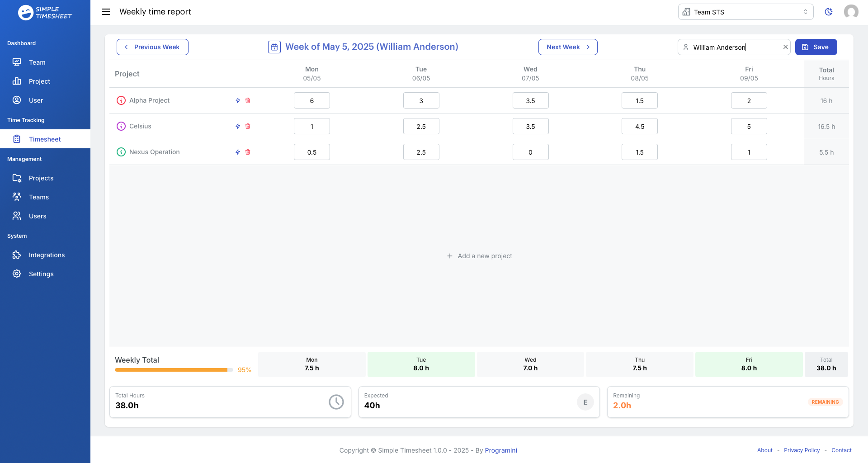This screenshot has height=463, width=868.
Task: Click the Simple Timesheet logo
Action: click(45, 12)
